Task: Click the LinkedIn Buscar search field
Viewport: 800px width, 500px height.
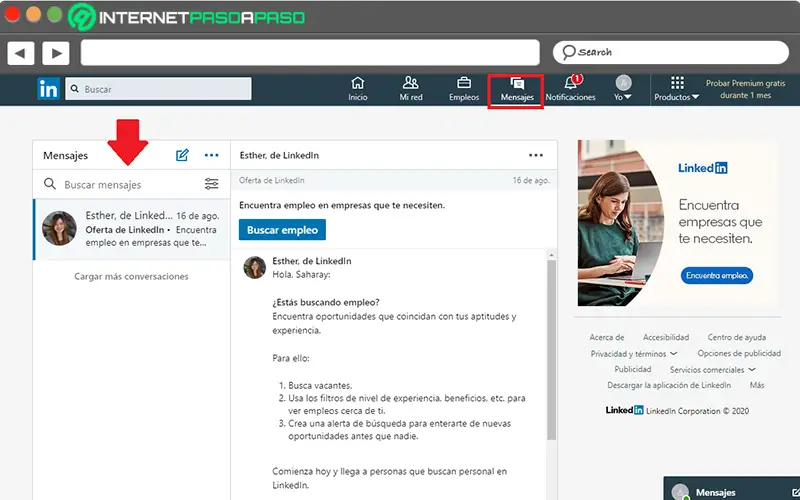Action: (x=158, y=89)
